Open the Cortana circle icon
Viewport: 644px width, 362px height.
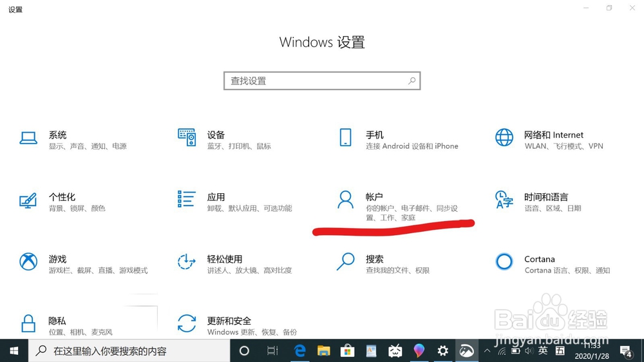point(504,262)
